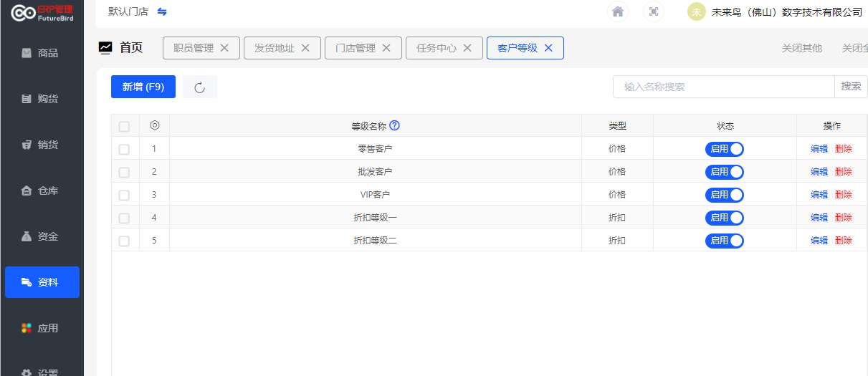Open column settings icon in table header
Screen dimensions: 868x376
[x=154, y=125]
